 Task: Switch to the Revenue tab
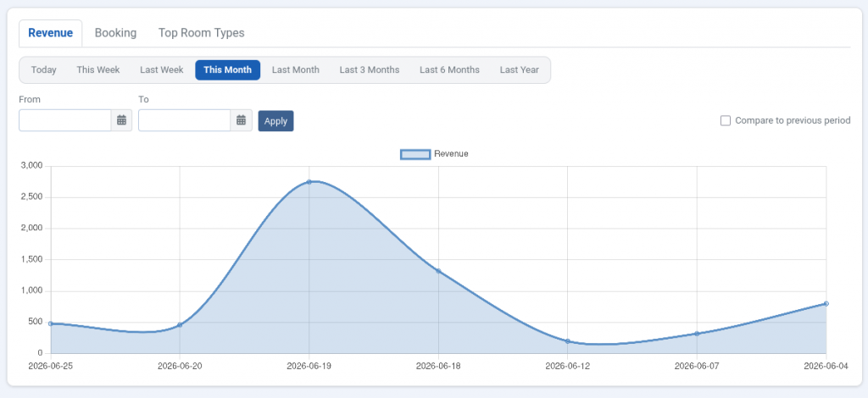point(50,33)
